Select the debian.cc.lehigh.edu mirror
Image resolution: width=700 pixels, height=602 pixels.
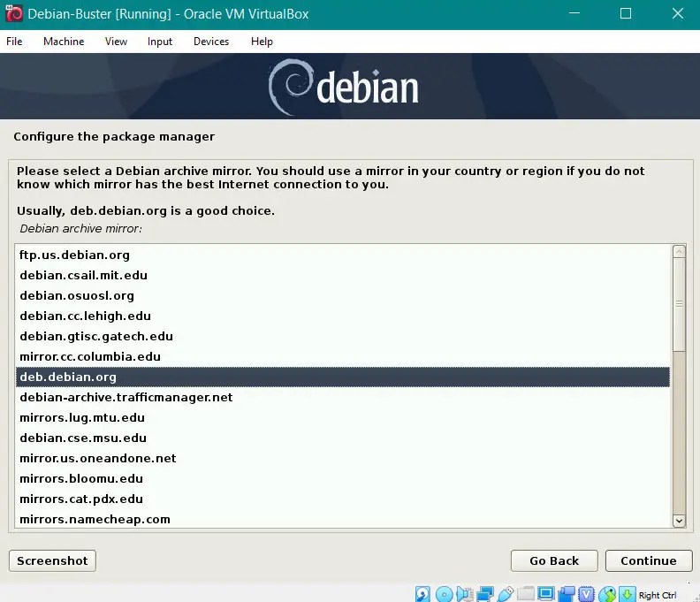pyautogui.click(x=343, y=316)
